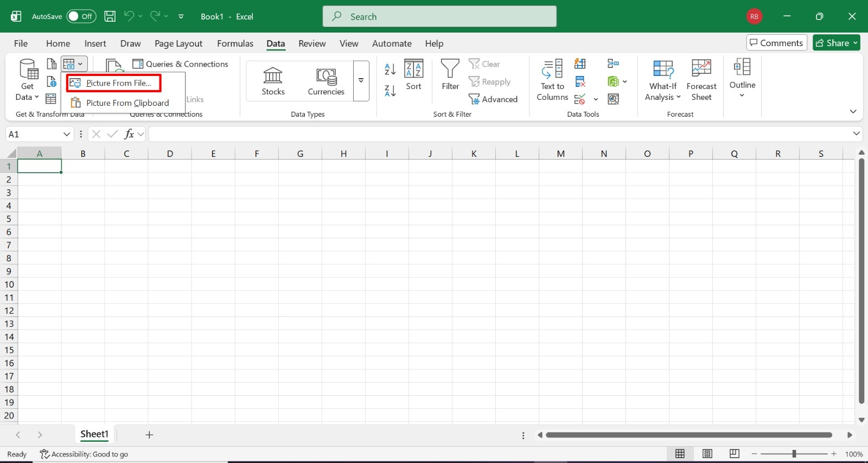Expand the Data Types gallery
Image resolution: width=868 pixels, height=463 pixels.
click(x=361, y=81)
